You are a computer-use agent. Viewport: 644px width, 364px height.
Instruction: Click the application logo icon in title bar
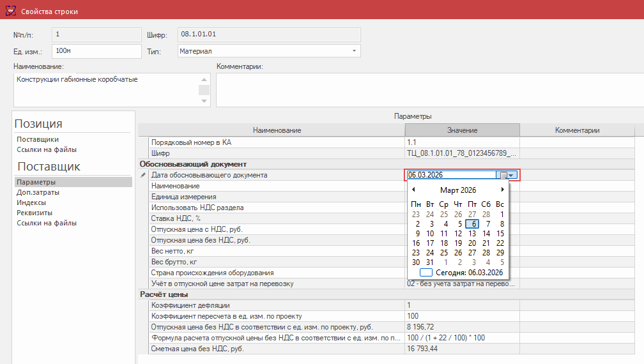click(10, 11)
